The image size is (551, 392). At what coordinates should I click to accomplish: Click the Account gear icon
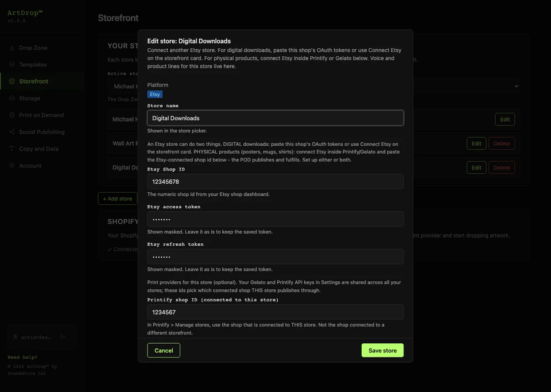click(12, 166)
